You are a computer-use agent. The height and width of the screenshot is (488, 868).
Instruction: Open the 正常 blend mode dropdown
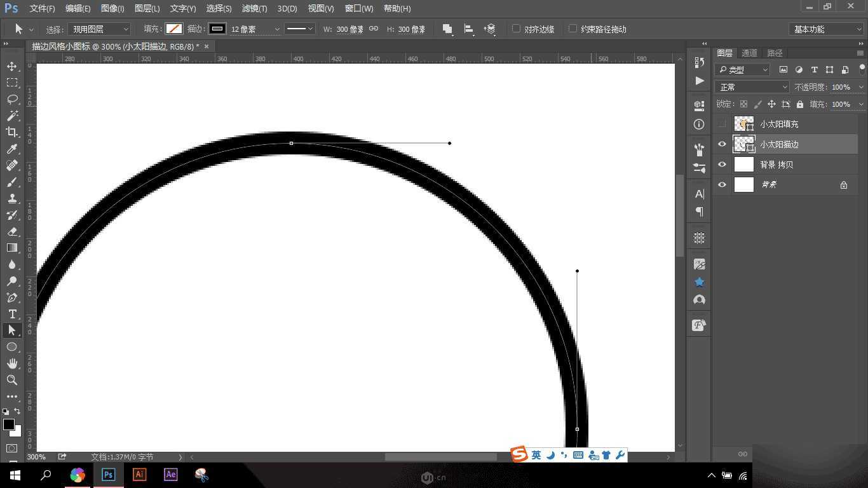pyautogui.click(x=752, y=87)
